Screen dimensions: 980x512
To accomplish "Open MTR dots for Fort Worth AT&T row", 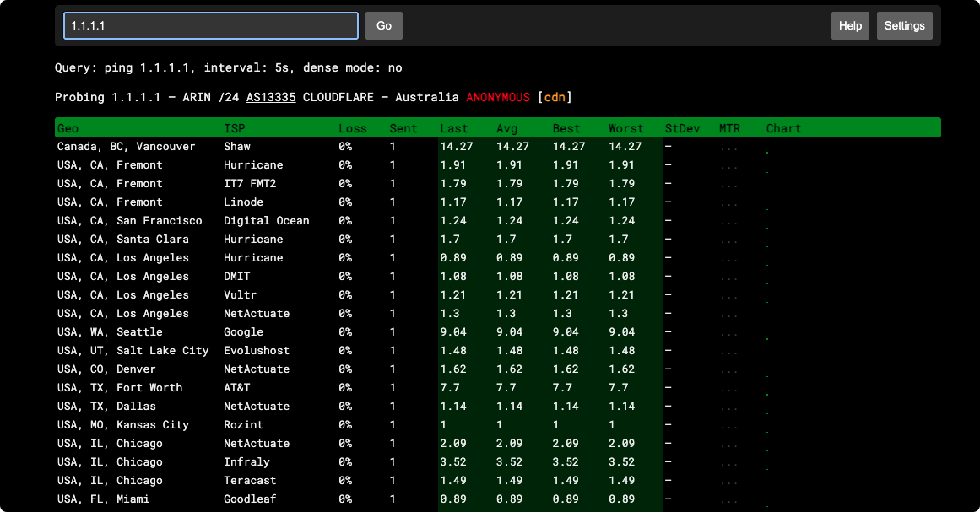I will tap(729, 389).
